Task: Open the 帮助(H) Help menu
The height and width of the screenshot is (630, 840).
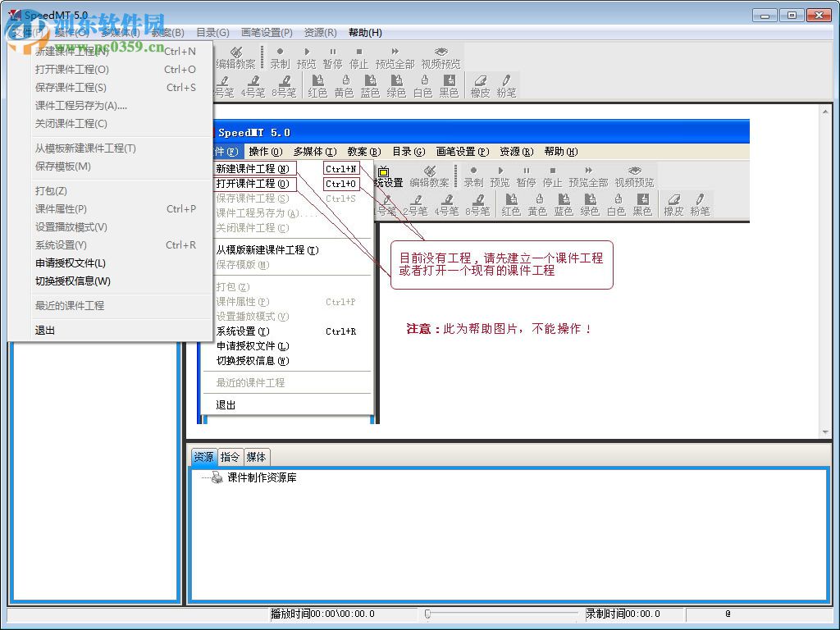Action: pos(366,33)
